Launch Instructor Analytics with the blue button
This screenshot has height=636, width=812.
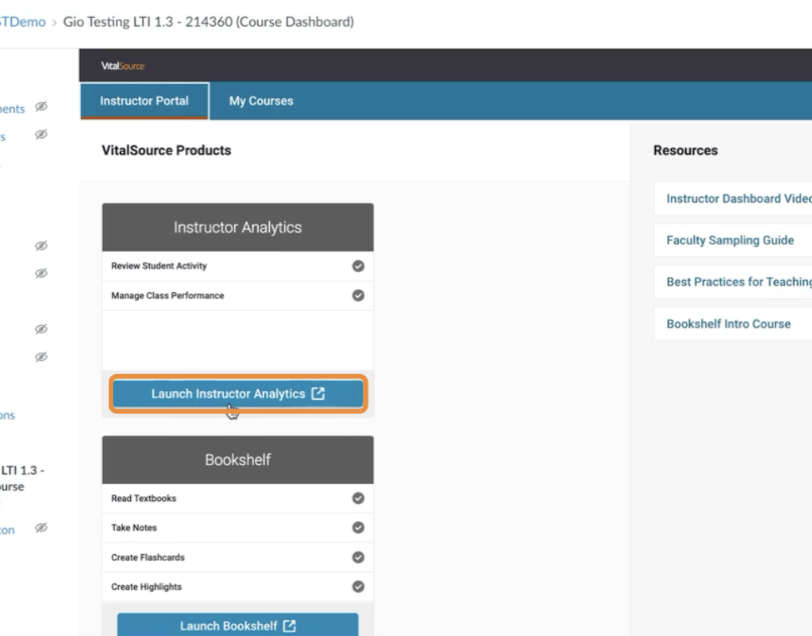click(238, 394)
